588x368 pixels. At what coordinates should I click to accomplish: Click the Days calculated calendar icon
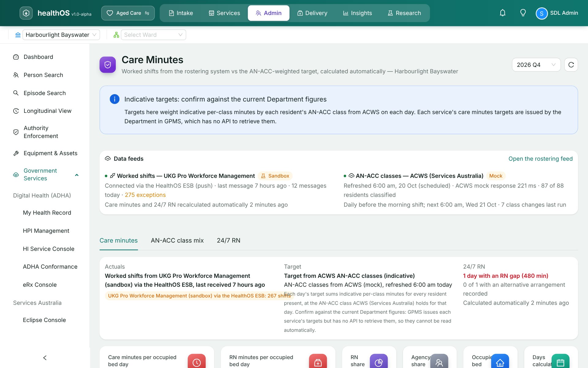[560, 361]
